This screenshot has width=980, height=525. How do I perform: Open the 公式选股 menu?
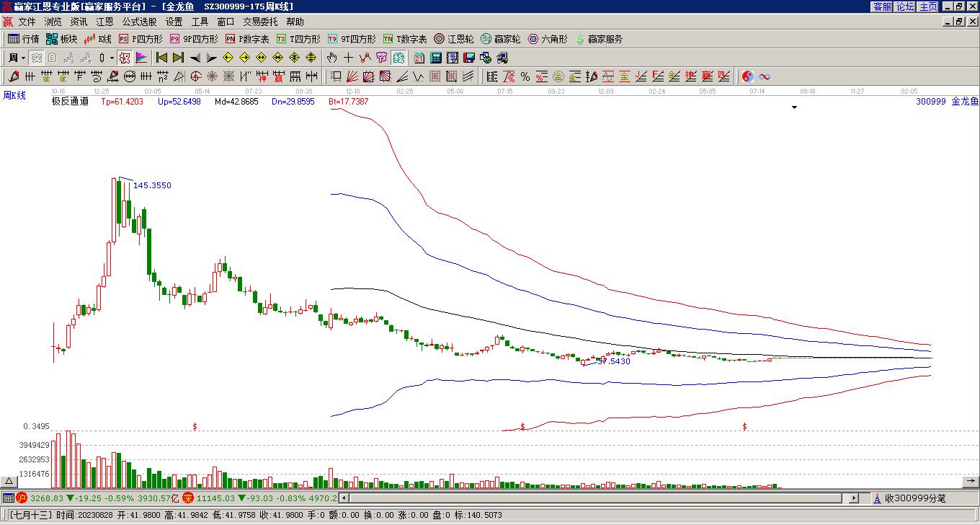[x=139, y=22]
